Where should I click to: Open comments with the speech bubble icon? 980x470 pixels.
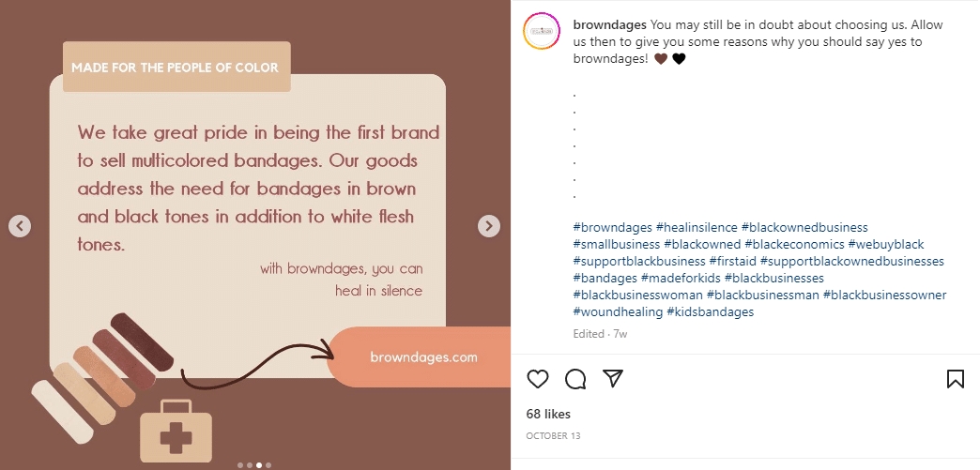click(x=575, y=379)
